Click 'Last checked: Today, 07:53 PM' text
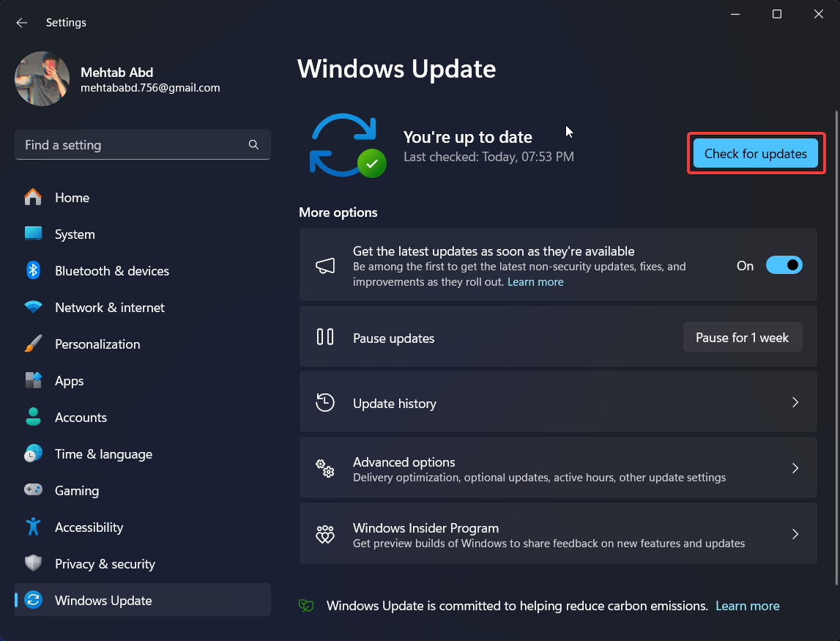 pyautogui.click(x=488, y=157)
